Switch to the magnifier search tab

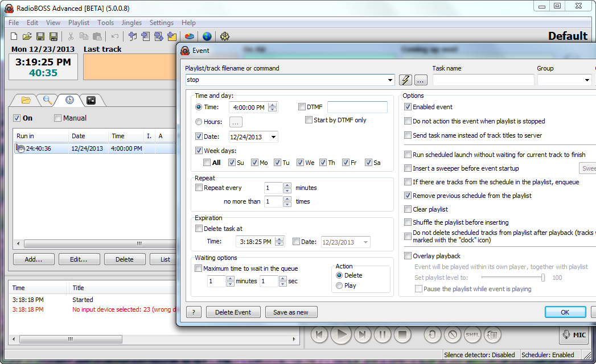(x=47, y=100)
